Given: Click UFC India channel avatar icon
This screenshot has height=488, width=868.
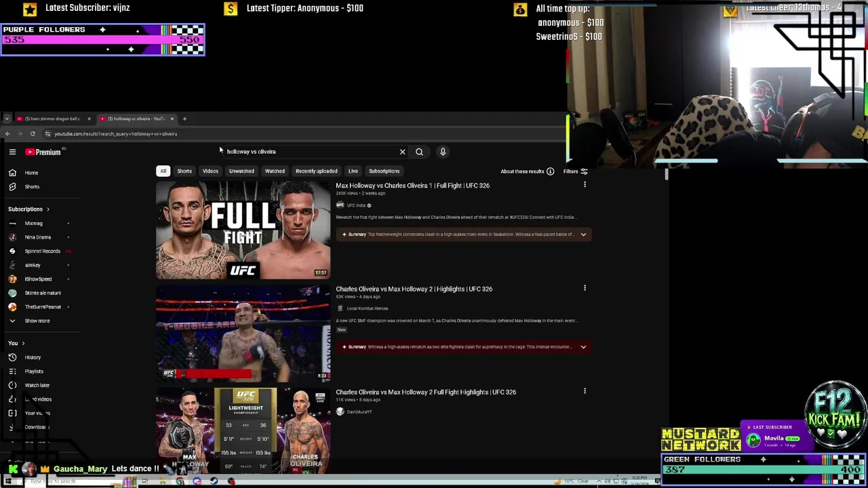Looking at the screenshot, I should point(340,205).
